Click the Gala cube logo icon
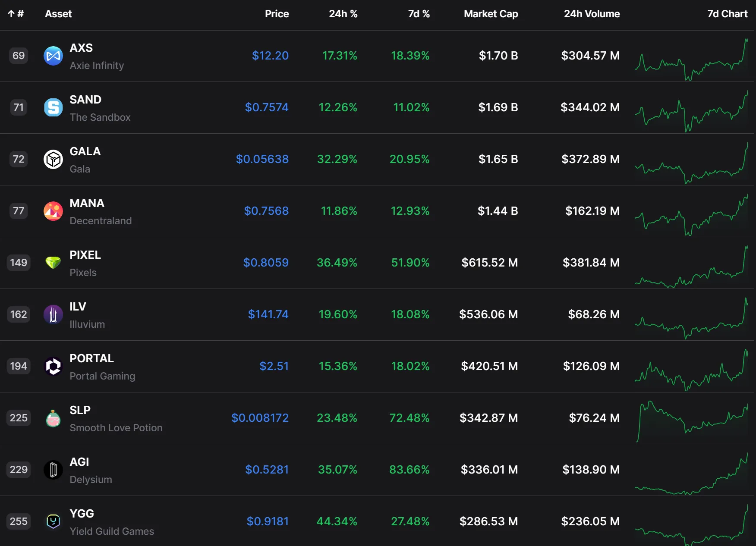The width and height of the screenshot is (756, 546). (53, 159)
